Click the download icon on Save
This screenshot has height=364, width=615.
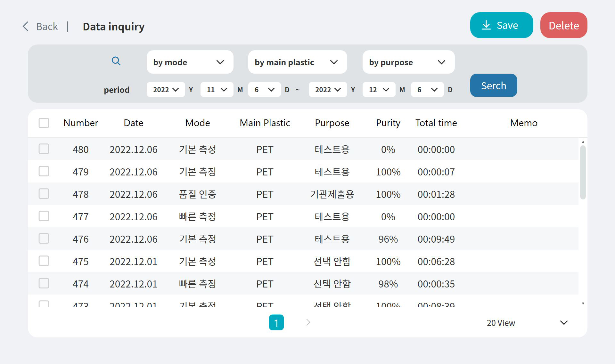tap(486, 25)
